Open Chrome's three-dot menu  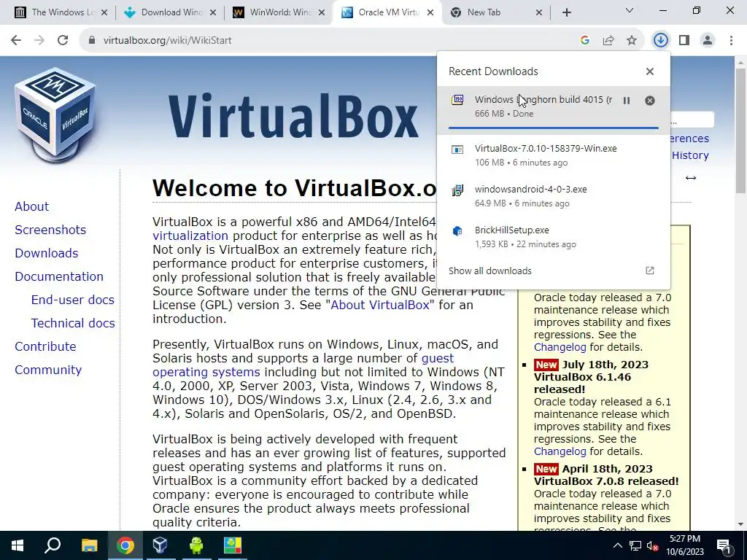731,41
